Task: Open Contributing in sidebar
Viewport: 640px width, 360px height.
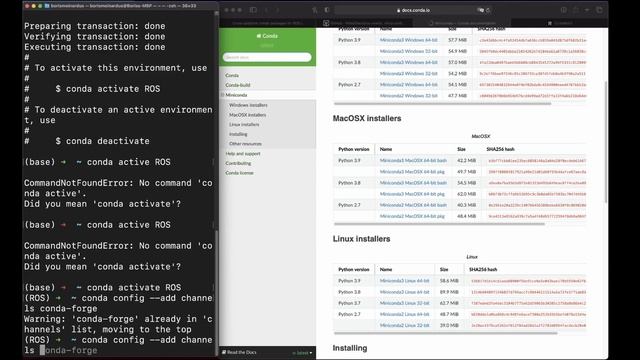Action: pyautogui.click(x=238, y=163)
